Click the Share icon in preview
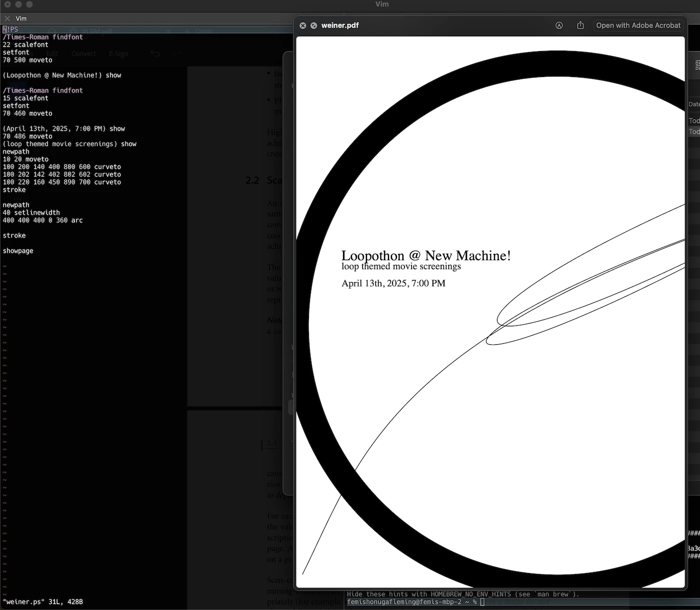The width and height of the screenshot is (700, 610). click(580, 26)
